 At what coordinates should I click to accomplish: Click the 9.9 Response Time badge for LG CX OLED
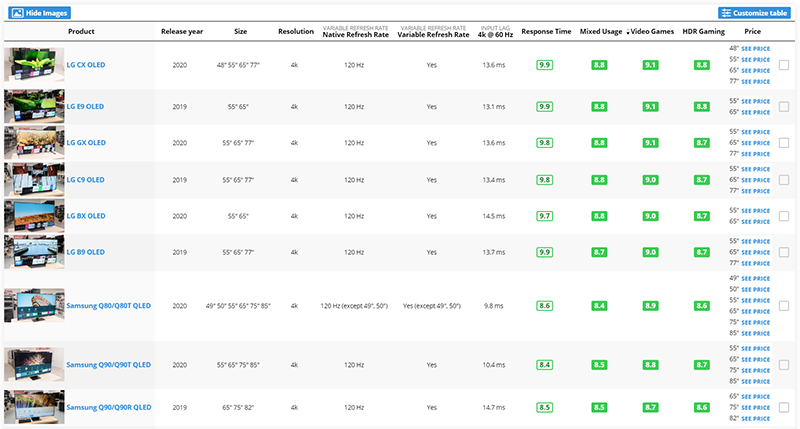(x=544, y=65)
